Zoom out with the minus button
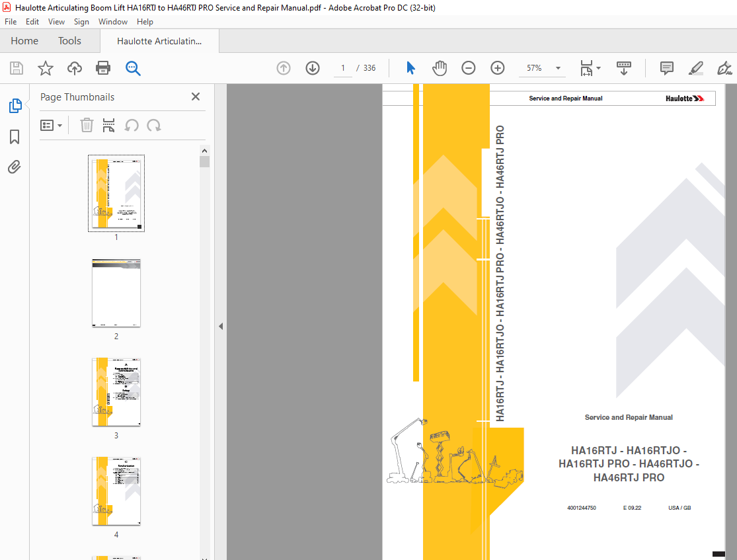 pyautogui.click(x=468, y=68)
